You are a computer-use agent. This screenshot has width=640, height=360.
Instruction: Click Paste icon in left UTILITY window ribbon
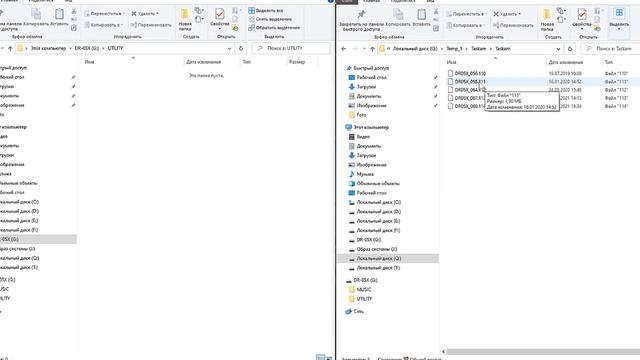pyautogui.click(x=59, y=14)
